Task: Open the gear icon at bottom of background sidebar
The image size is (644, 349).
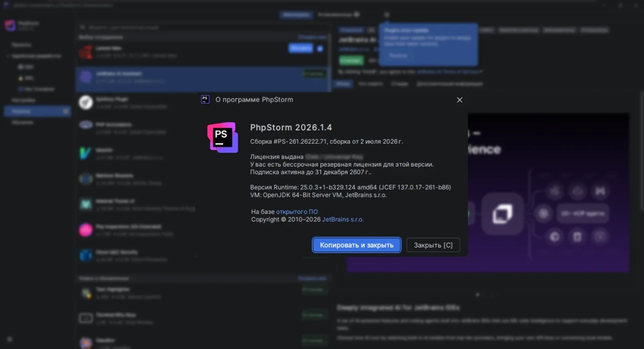Action: [10, 339]
